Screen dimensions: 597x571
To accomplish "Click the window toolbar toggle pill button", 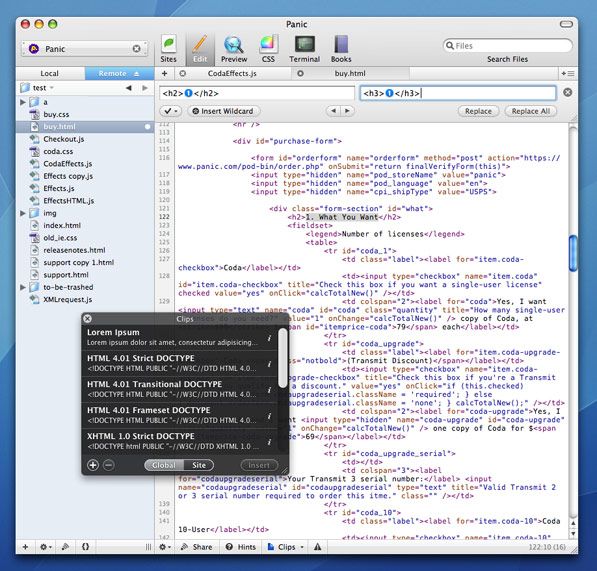I will (566, 24).
